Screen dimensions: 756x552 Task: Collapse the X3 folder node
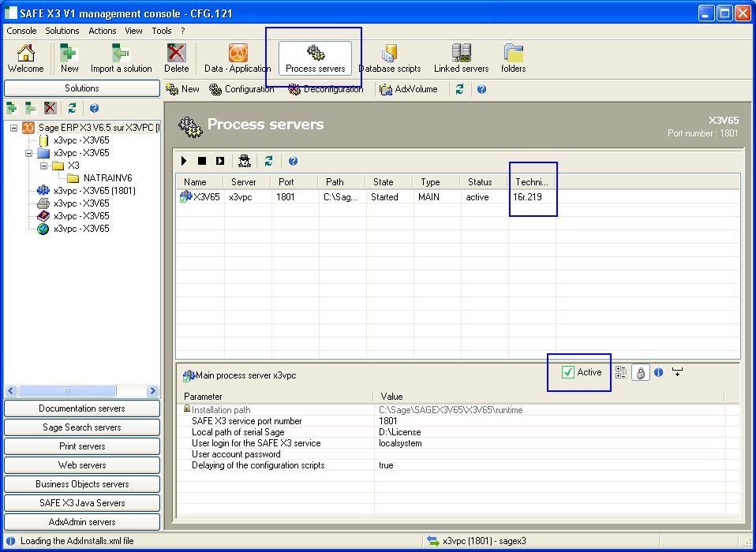point(43,166)
